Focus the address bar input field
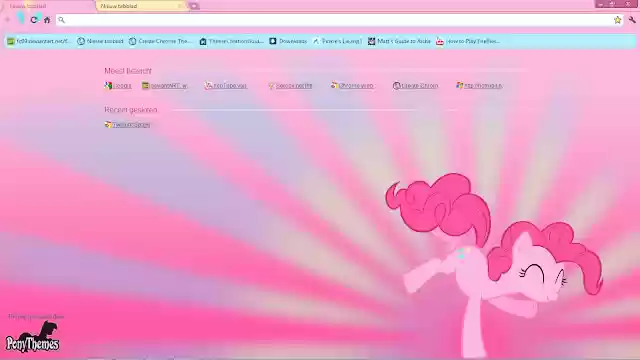 (339, 20)
